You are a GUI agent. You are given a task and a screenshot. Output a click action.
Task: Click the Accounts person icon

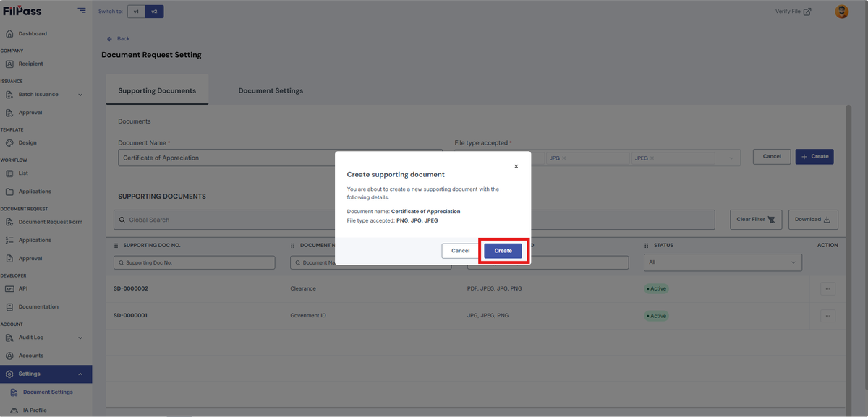tap(9, 356)
